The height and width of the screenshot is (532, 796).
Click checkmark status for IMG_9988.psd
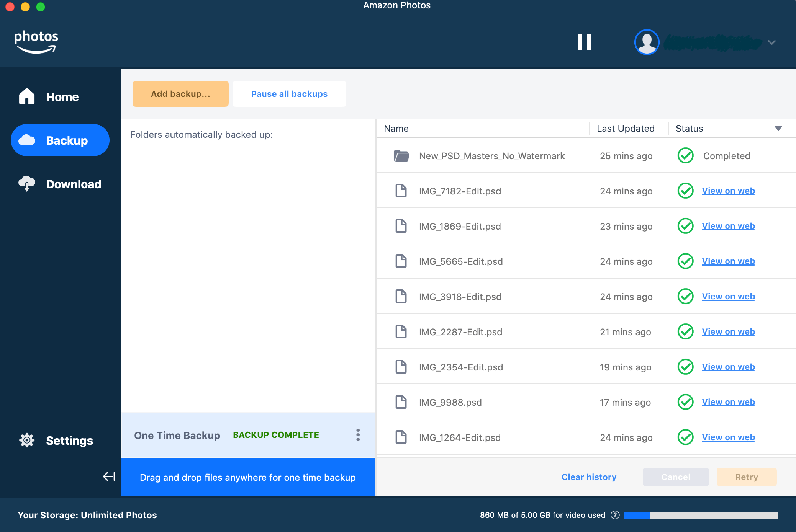pyautogui.click(x=685, y=402)
